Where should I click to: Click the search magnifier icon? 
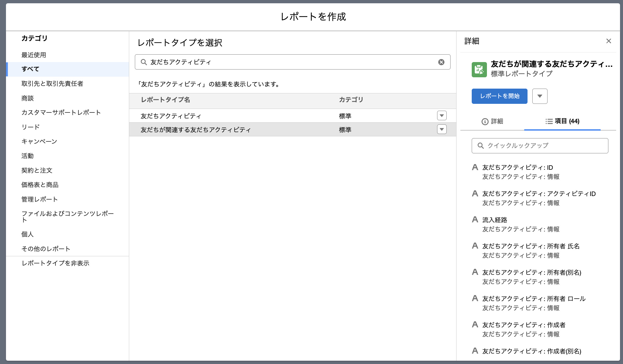(x=144, y=62)
